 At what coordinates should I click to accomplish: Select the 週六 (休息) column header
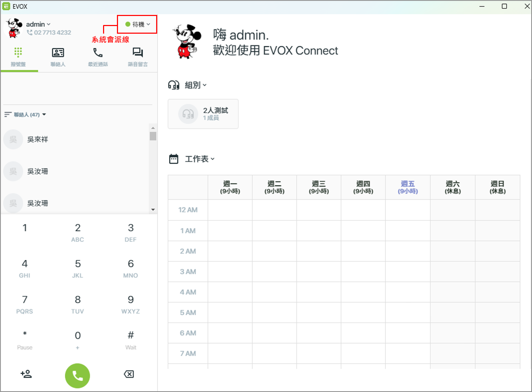pyautogui.click(x=453, y=187)
